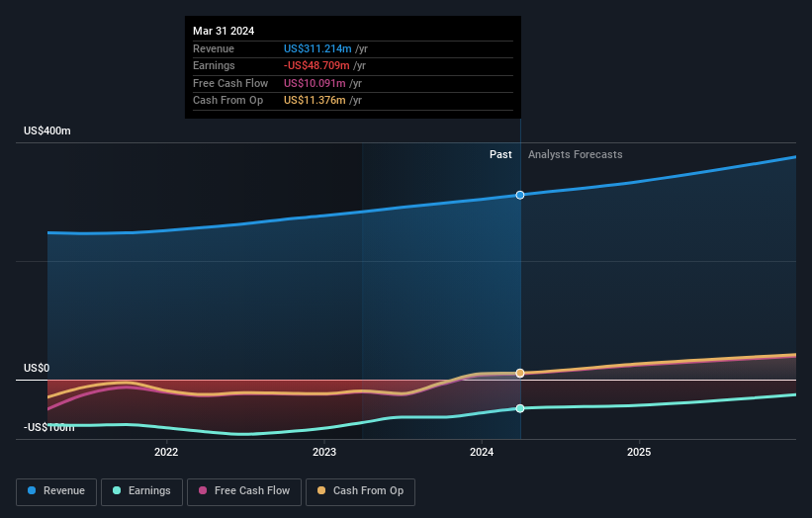Toggle the Earnings legend button

click(141, 491)
